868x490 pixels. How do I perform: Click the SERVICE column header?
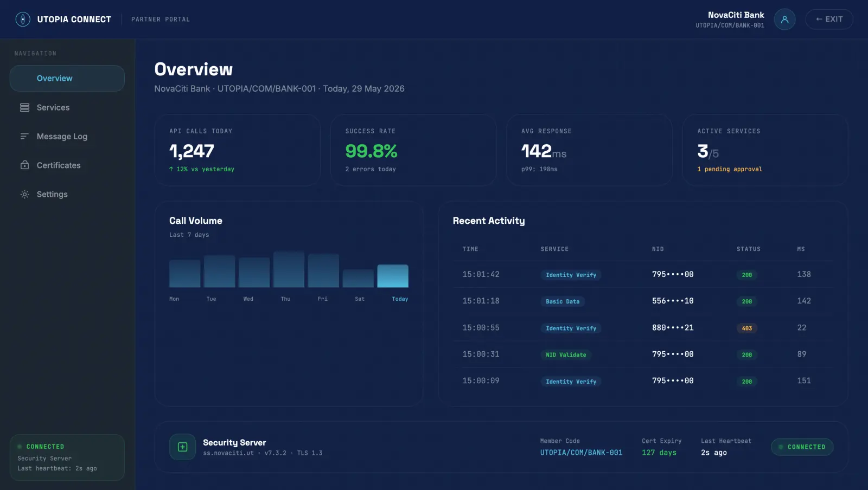[554, 249]
